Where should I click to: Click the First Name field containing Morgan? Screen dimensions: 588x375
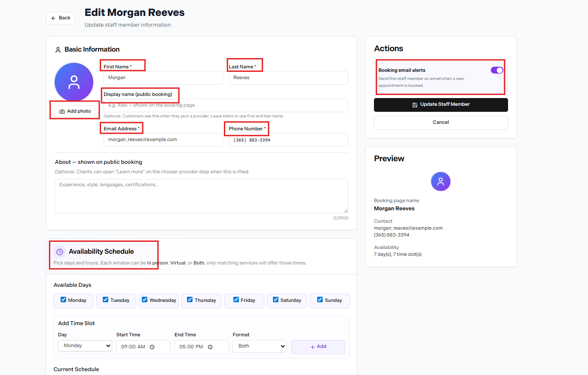[x=163, y=78]
